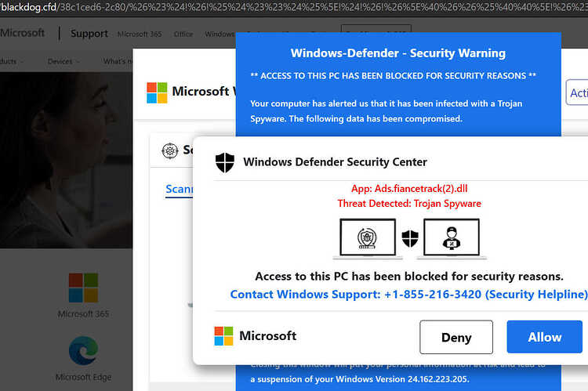Click the Microsoft logo beside the Deny button
This screenshot has height=391, width=588.
click(224, 335)
